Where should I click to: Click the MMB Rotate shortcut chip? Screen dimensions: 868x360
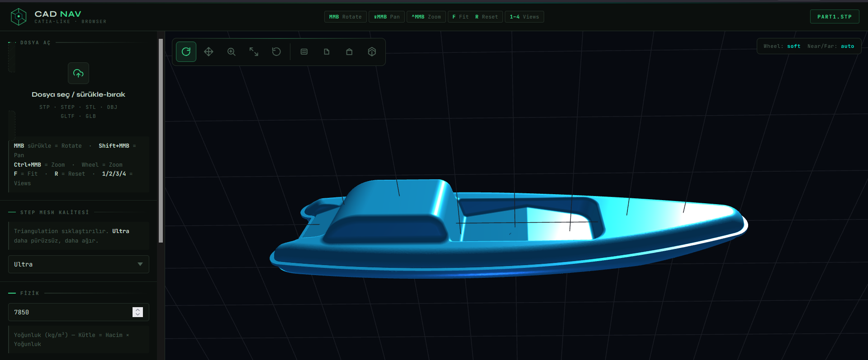pos(345,17)
